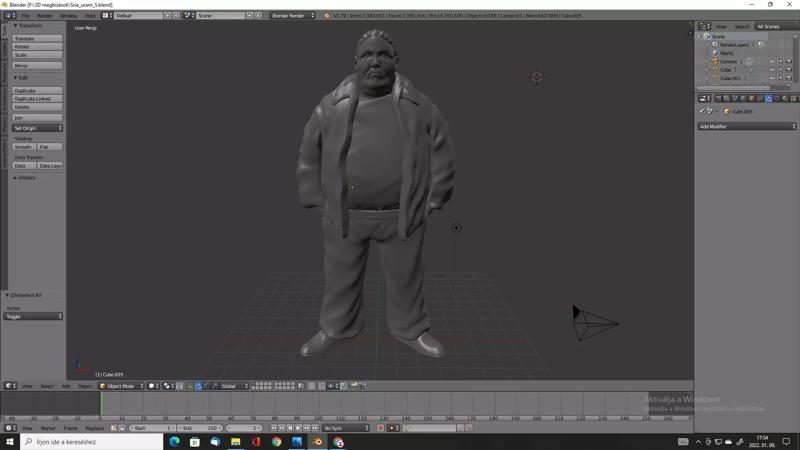This screenshot has width=800, height=450.
Task: Click the Camera object icon in outliner
Action: [x=715, y=61]
